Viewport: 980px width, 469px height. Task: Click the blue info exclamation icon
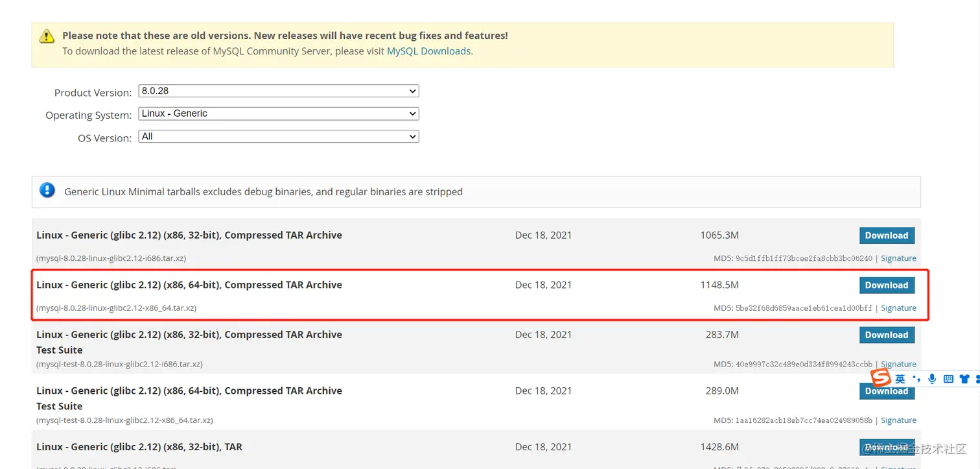47,190
